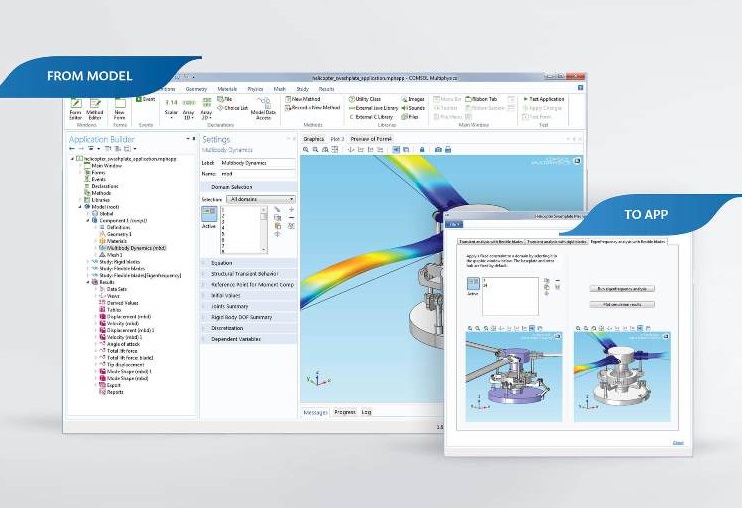Click the Test Application button
Viewport: 743px width, 508px height.
click(x=546, y=99)
